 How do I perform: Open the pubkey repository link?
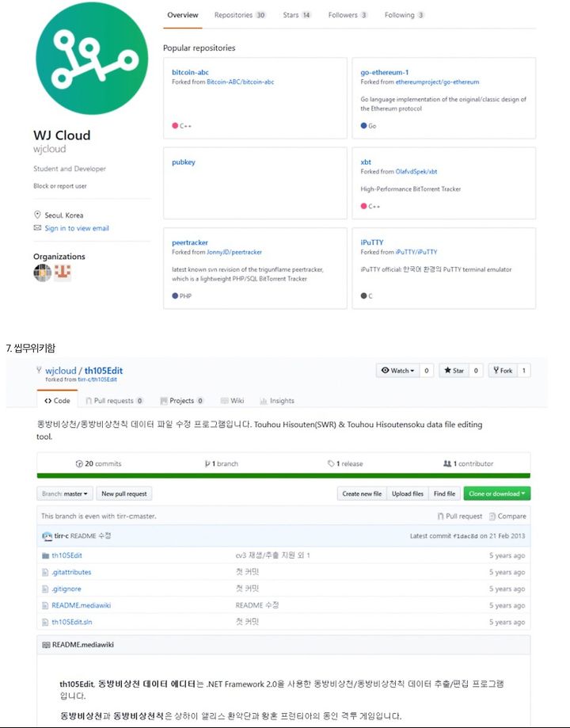tap(184, 162)
